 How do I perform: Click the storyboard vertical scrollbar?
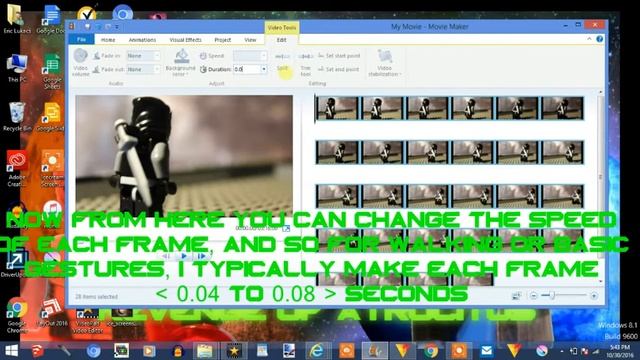600,176
